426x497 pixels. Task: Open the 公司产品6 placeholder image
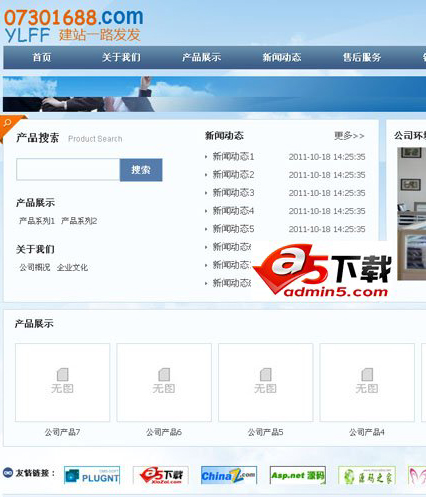[164, 382]
